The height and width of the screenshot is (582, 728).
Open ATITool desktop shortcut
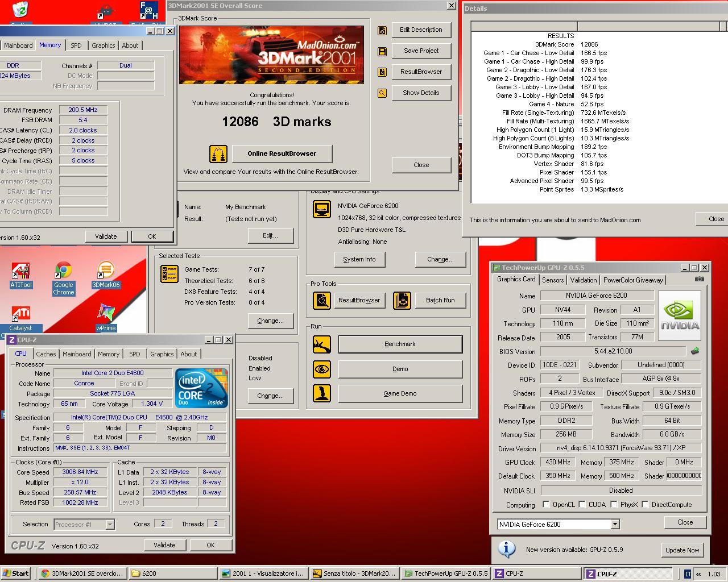click(21, 276)
